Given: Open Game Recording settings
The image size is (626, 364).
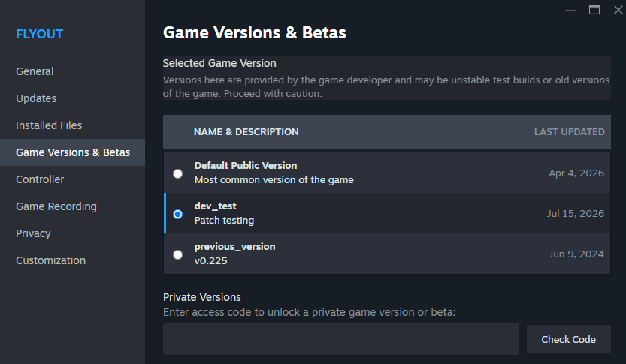Looking at the screenshot, I should click(56, 206).
